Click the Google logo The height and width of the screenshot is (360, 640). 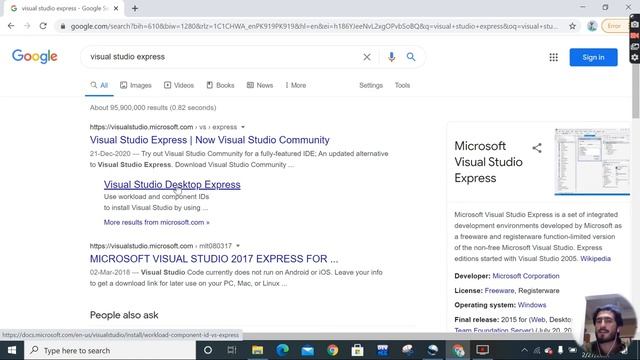(35, 57)
